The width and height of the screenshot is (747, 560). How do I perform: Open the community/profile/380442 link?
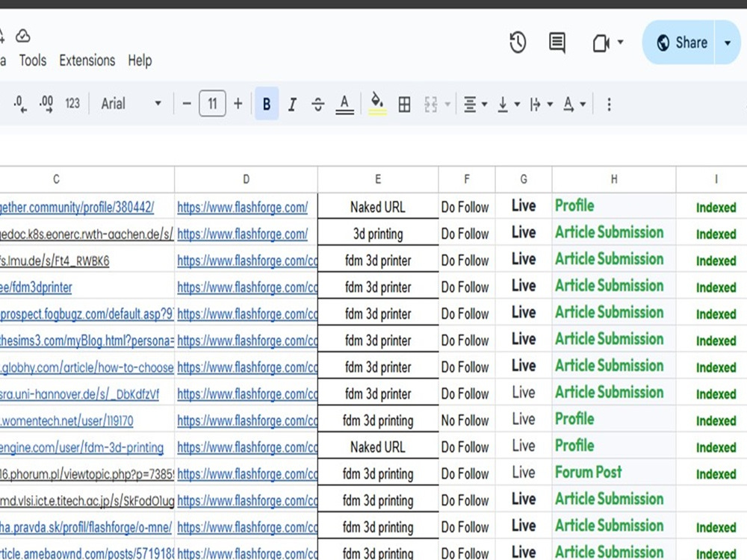tap(77, 207)
